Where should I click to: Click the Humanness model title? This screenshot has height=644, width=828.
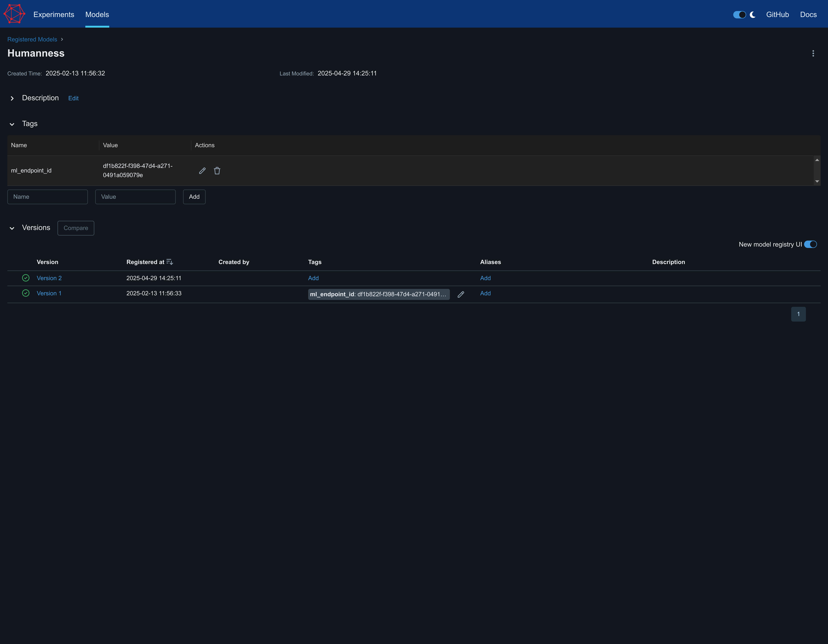[x=36, y=53]
